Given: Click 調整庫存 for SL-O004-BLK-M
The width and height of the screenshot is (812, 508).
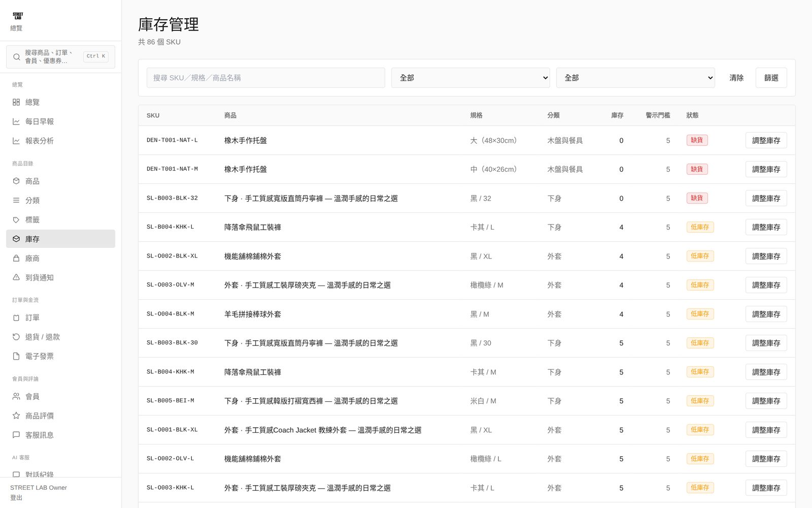Looking at the screenshot, I should 766,314.
